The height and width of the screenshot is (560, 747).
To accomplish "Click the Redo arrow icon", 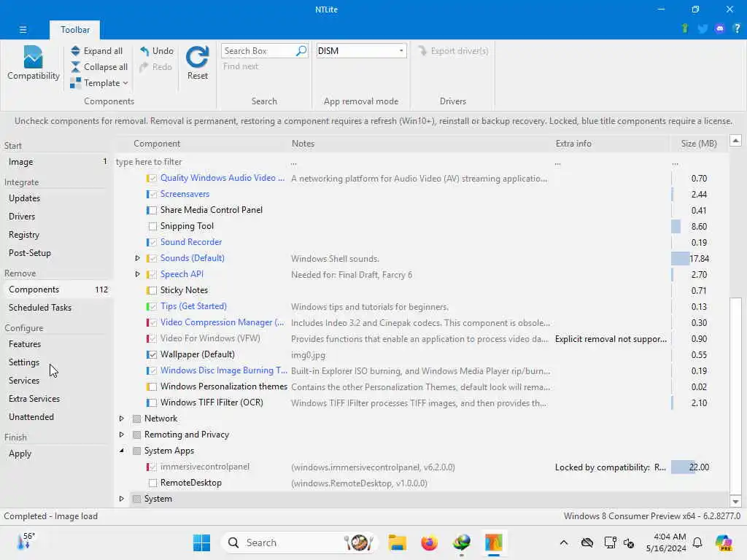I will (x=144, y=66).
